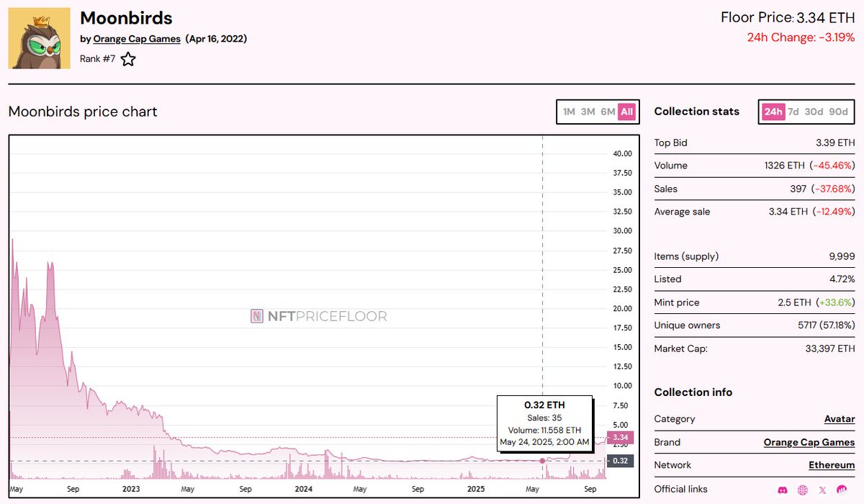
Task: Click the 0.32 crosshair price label
Action: [x=621, y=461]
